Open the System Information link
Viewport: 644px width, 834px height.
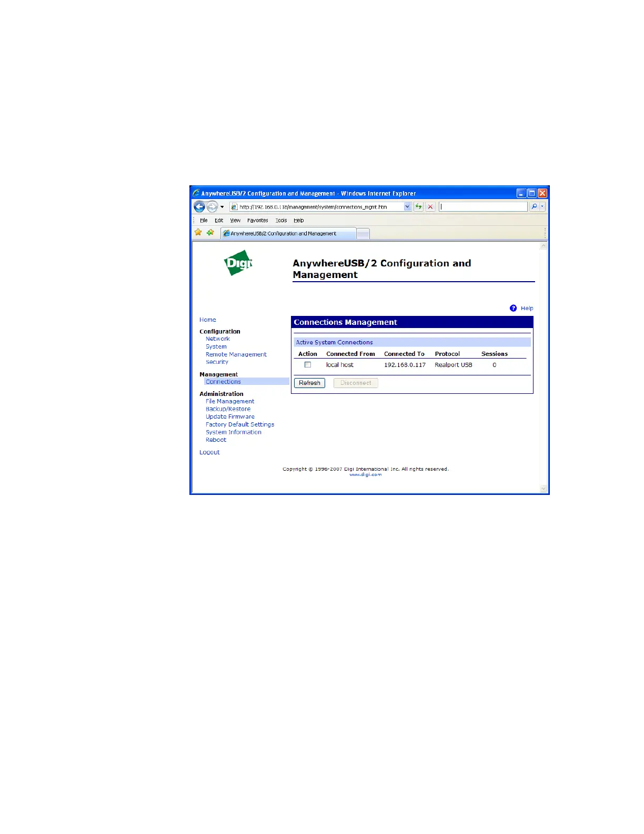234,432
